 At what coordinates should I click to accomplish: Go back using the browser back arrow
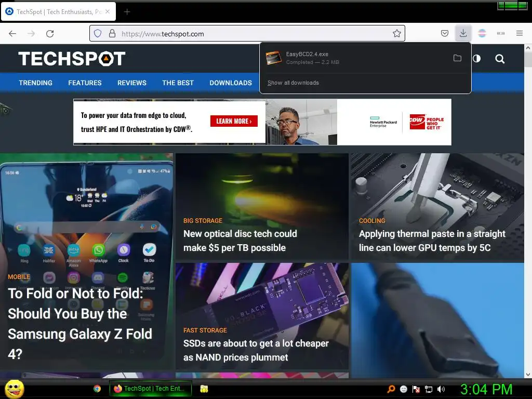[12, 34]
